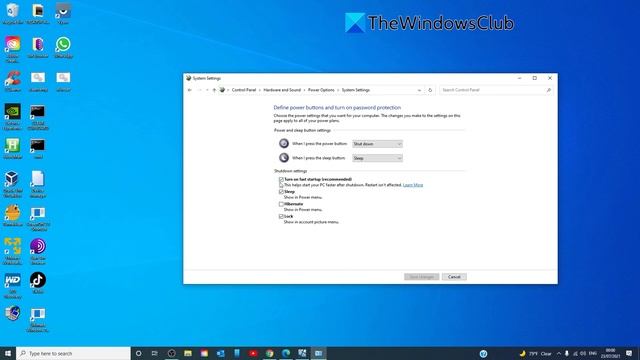
Task: Click the Search Control Panel field
Action: pos(496,90)
